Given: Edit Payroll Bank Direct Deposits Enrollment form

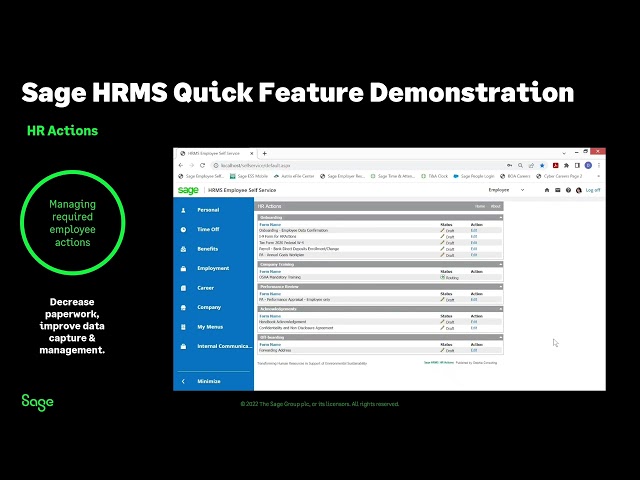Looking at the screenshot, I should [474, 249].
